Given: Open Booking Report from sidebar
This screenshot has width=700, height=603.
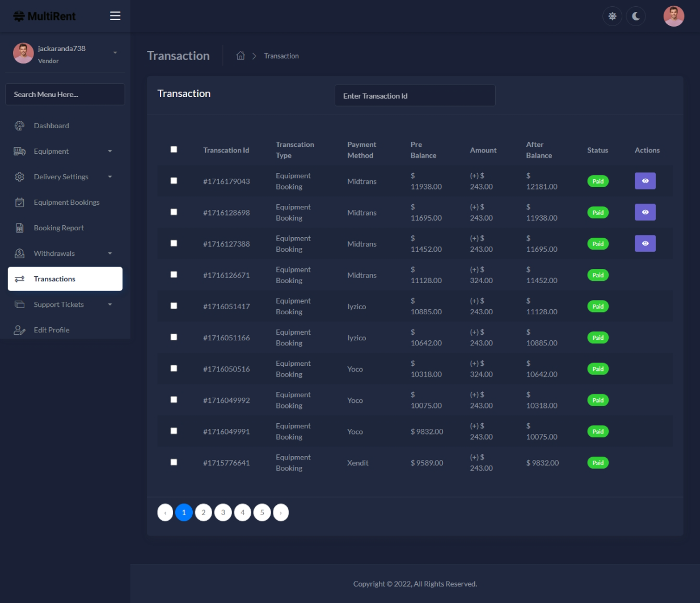Looking at the screenshot, I should (58, 228).
